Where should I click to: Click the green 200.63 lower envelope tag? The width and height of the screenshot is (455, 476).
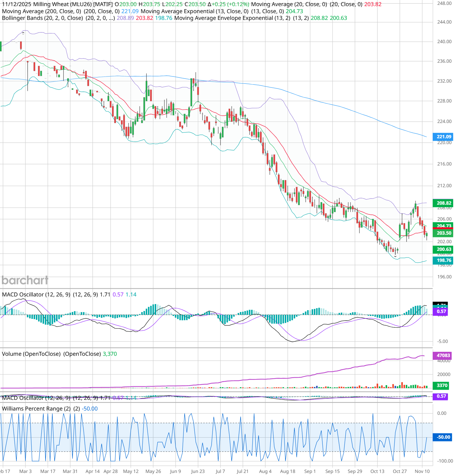(443, 249)
